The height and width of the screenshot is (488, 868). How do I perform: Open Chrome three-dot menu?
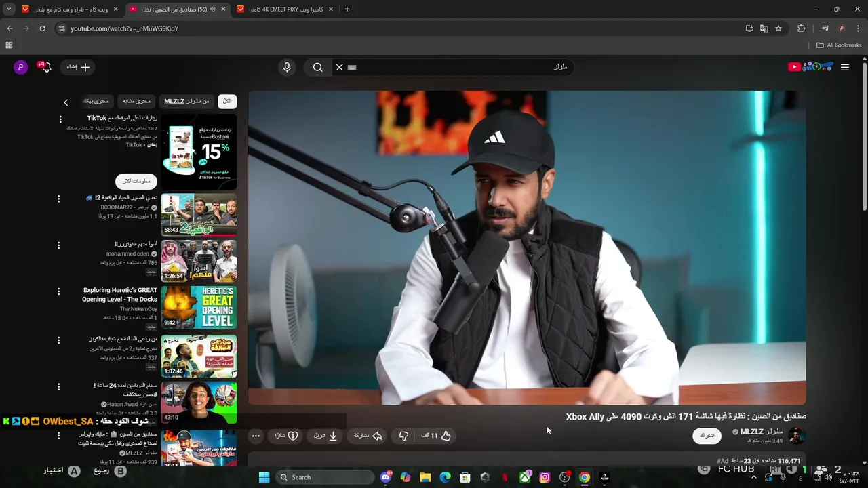[858, 28]
